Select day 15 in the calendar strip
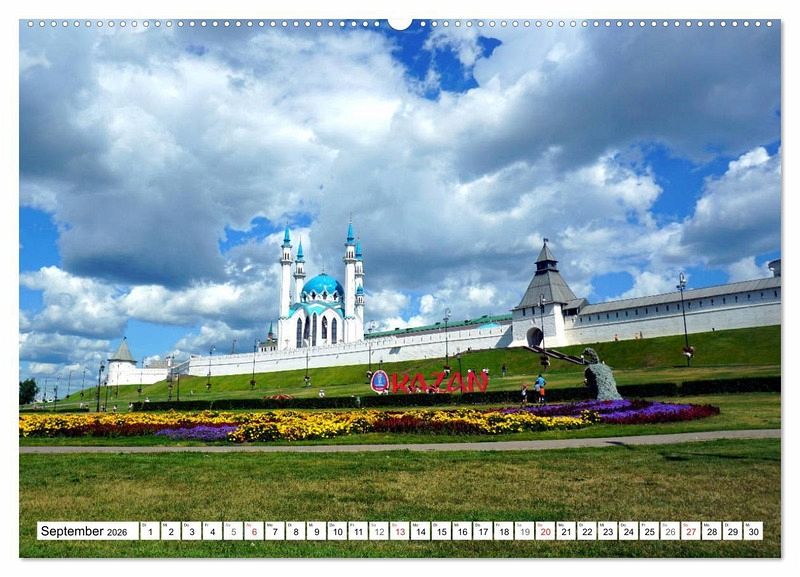The image size is (800, 577). (441, 531)
